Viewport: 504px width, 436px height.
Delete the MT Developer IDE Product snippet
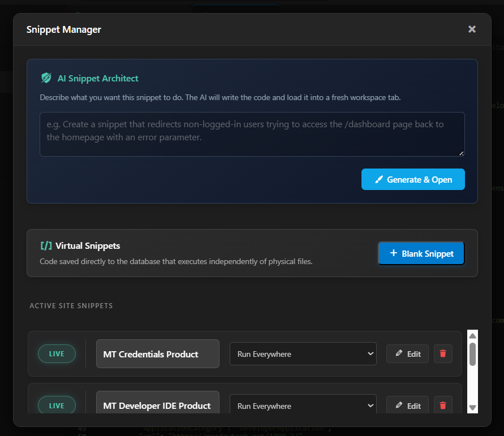(x=443, y=405)
